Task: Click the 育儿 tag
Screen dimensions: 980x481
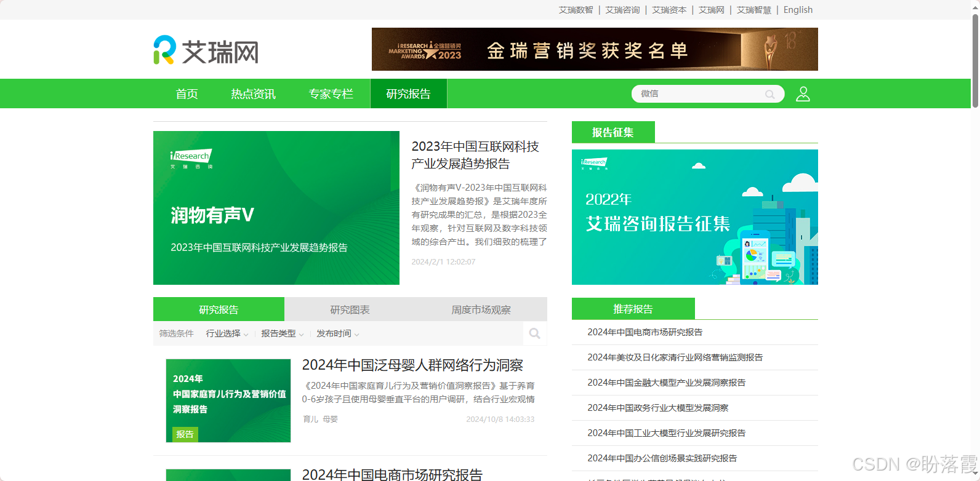Action: click(x=311, y=419)
